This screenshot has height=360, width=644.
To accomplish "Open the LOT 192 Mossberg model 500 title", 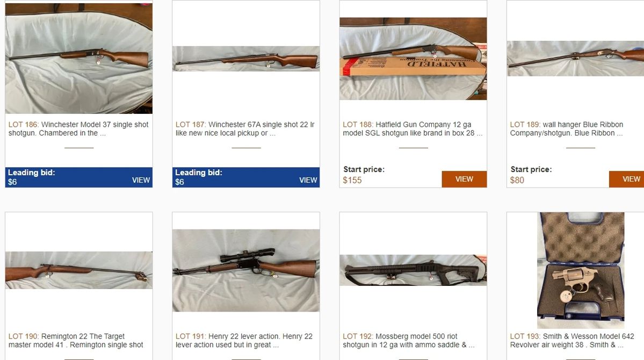I will [409, 340].
